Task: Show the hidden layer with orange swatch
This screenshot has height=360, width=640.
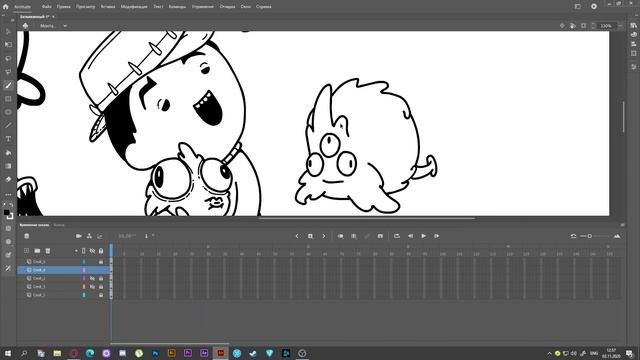Action: [92, 287]
